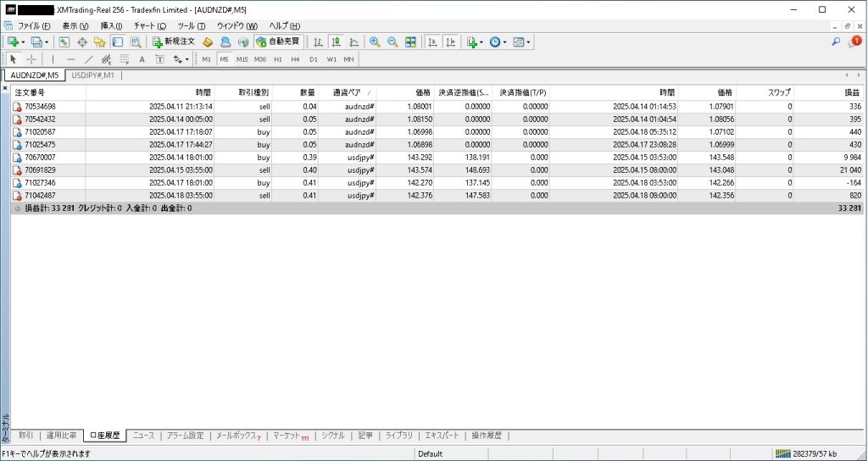
Task: Click the vertical line drawing tool
Action: pyautogui.click(x=53, y=59)
